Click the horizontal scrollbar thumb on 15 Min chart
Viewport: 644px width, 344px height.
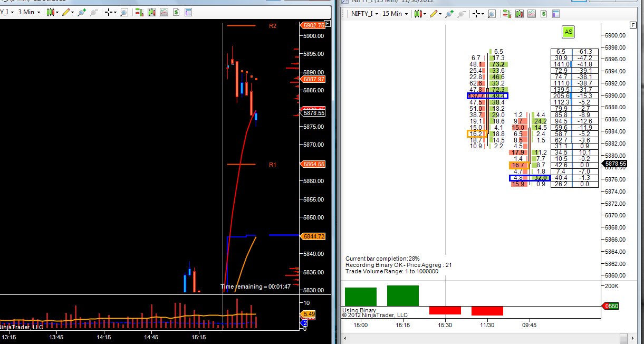coord(623,338)
